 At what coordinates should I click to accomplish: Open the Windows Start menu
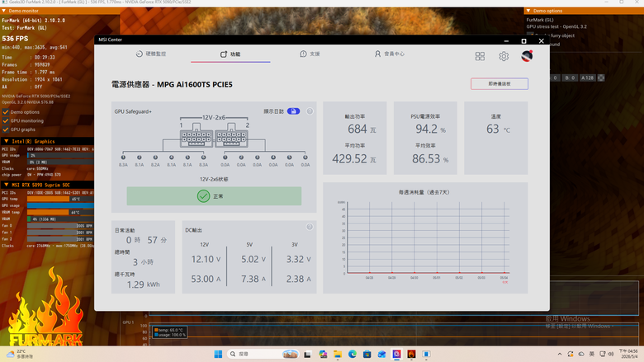[218, 355]
